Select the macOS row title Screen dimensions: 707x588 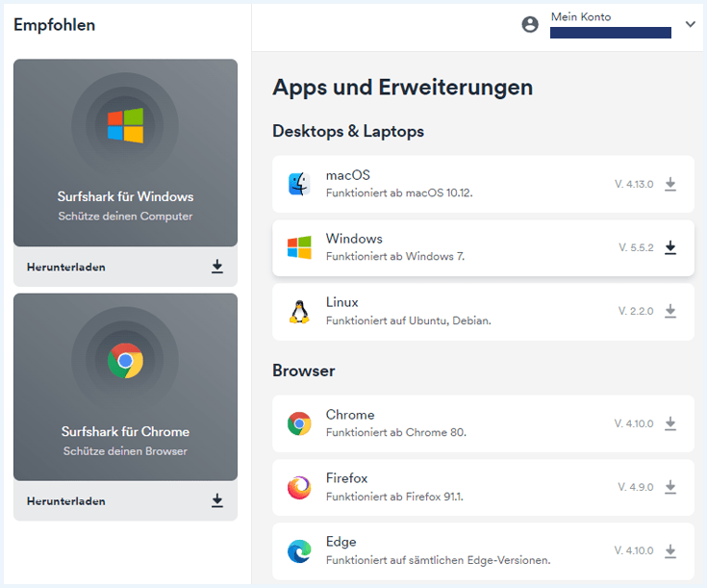(347, 175)
